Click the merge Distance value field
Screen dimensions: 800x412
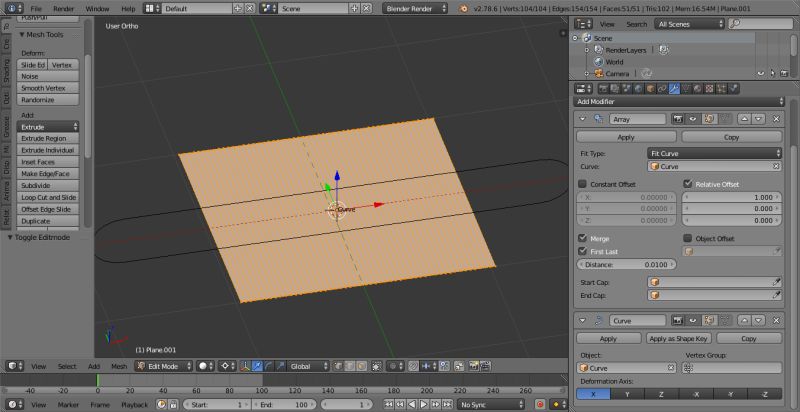coord(627,265)
